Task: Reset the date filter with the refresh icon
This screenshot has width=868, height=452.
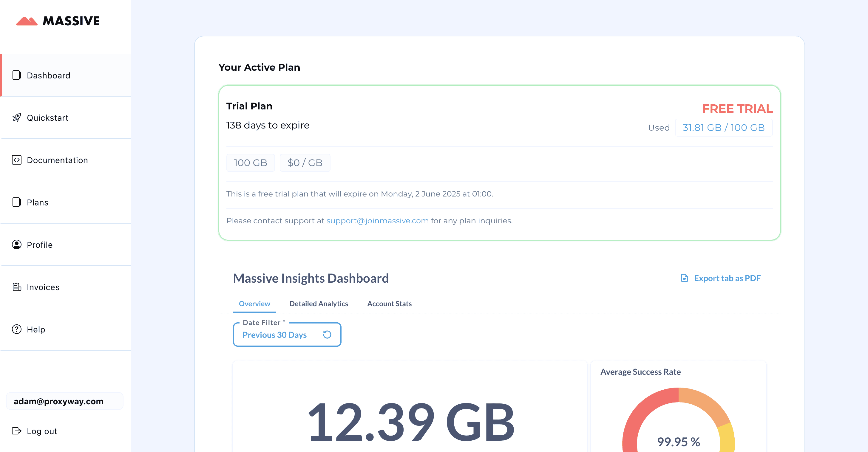Action: [x=327, y=335]
